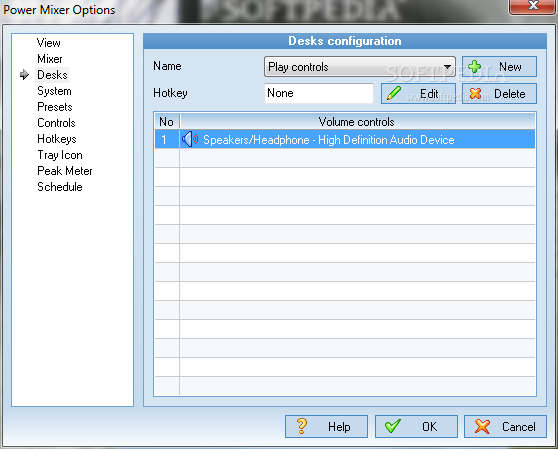Click the pencil icon on the Edit button

[x=394, y=94]
